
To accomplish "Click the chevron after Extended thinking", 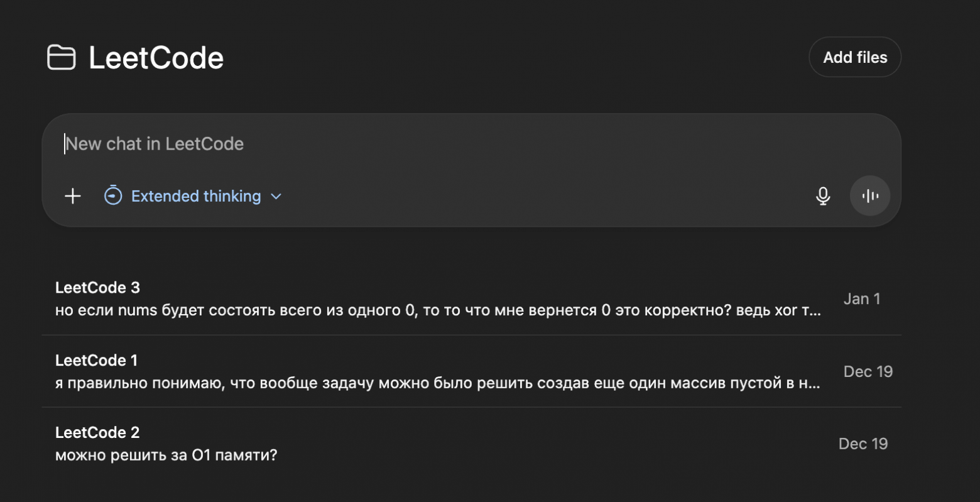I will point(276,196).
